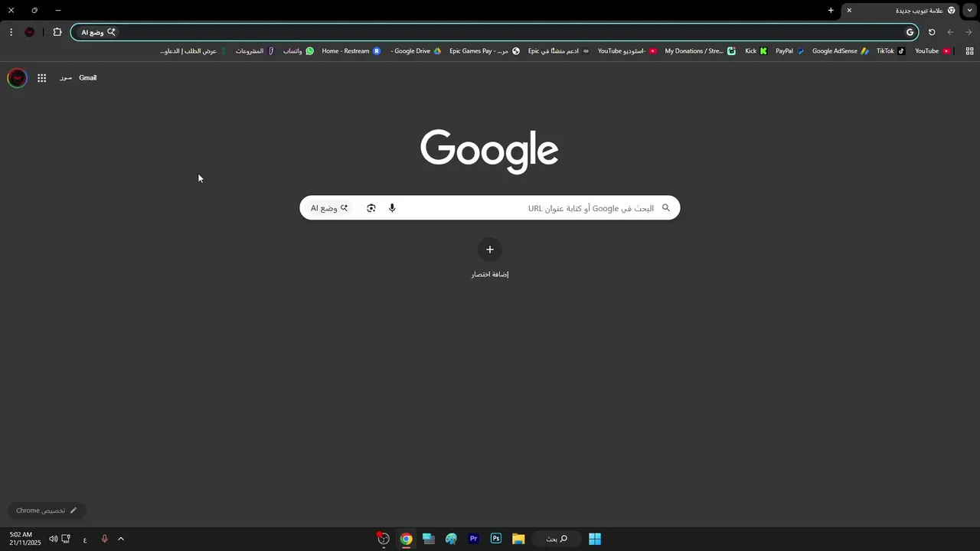The width and height of the screenshot is (980, 551).
Task: Reload the page with the refresh icon
Action: 932,32
